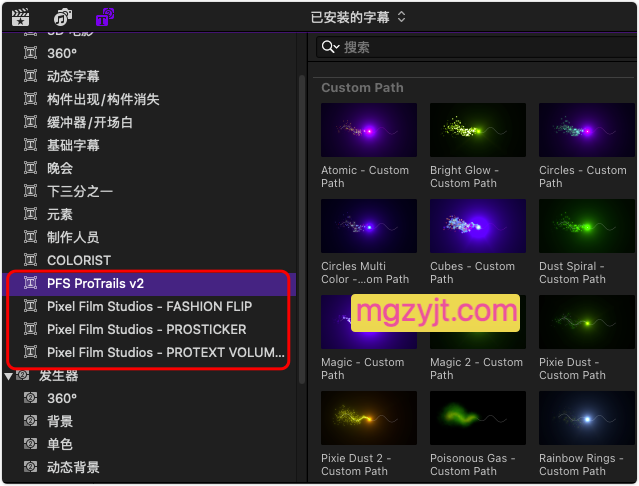Select the 动态背景 generators category
Screen dimensions: 639x486
[149, 467]
